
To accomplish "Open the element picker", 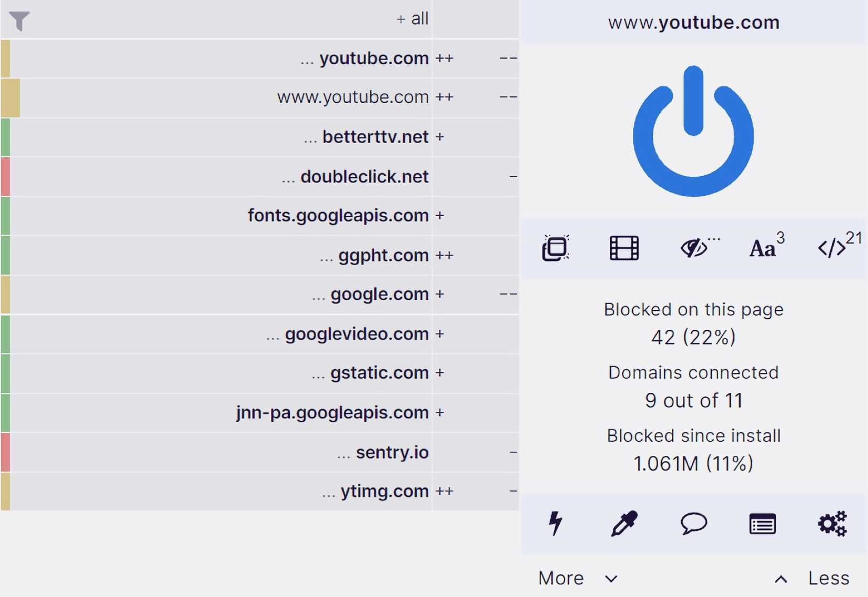I will tap(623, 523).
